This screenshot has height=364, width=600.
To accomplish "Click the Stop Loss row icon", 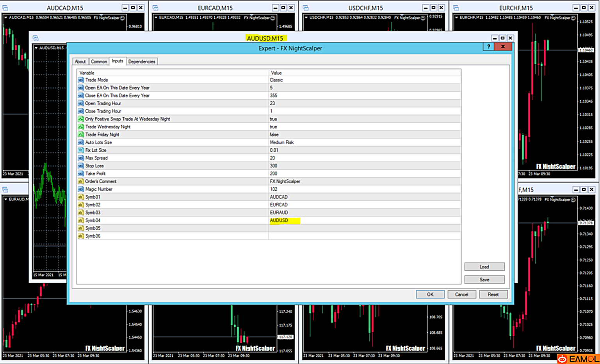I will point(81,166).
